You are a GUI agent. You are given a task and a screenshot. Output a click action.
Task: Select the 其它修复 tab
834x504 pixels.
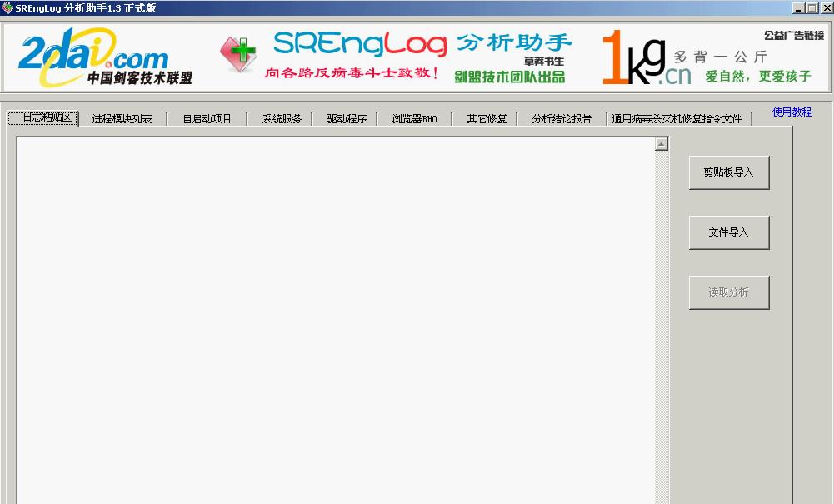point(486,119)
